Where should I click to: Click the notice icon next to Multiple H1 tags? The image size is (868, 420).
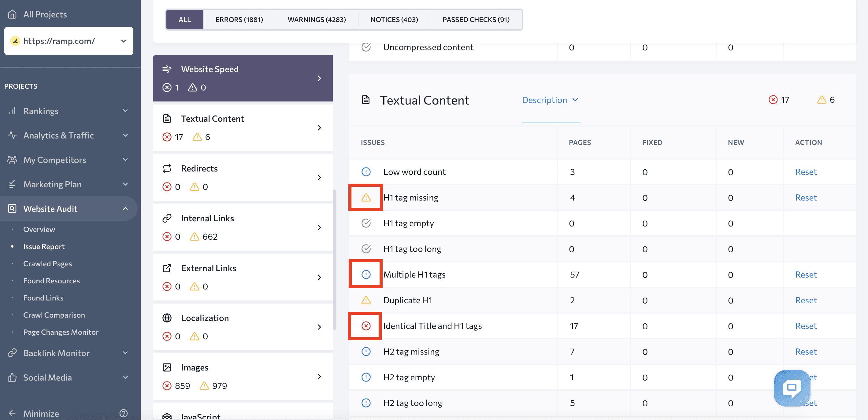(x=365, y=274)
